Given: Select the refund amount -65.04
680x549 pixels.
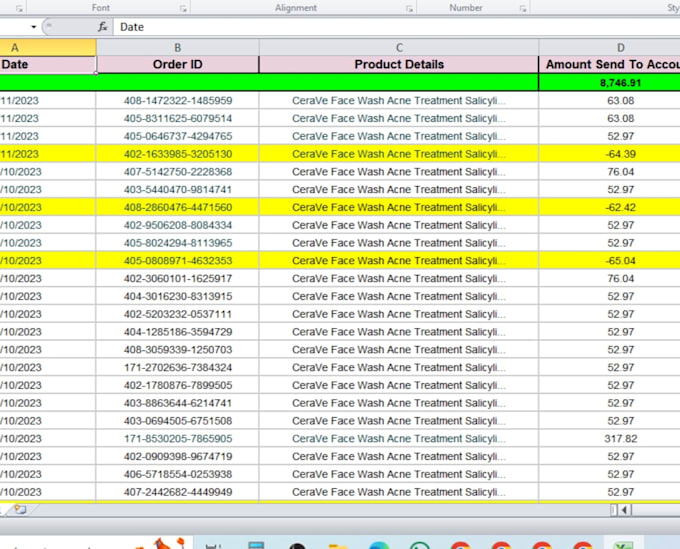Looking at the screenshot, I should [x=609, y=261].
